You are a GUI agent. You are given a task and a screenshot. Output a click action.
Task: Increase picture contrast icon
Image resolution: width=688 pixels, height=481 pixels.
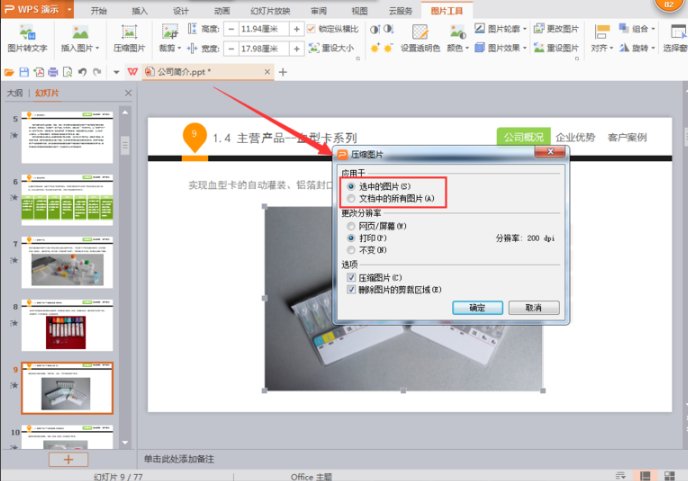coord(374,29)
